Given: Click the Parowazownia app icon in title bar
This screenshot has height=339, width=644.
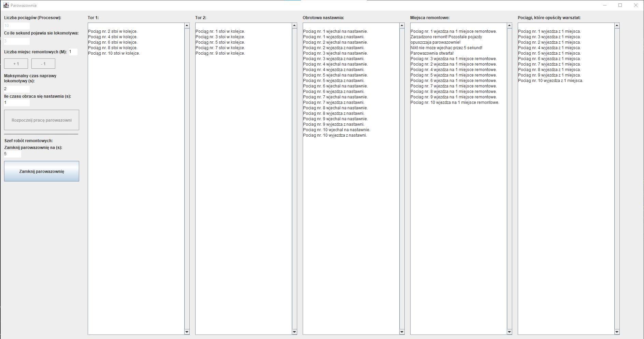Looking at the screenshot, I should 6,5.
